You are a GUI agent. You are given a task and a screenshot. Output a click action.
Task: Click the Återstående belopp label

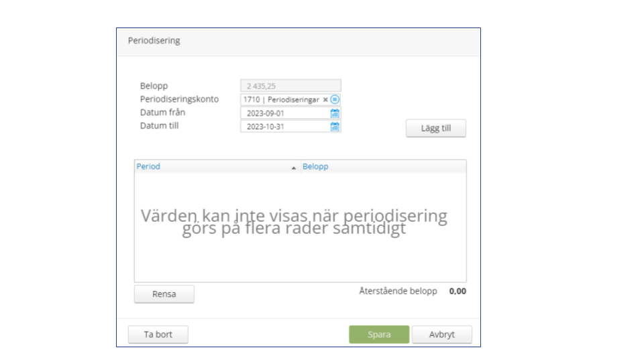[x=398, y=291]
